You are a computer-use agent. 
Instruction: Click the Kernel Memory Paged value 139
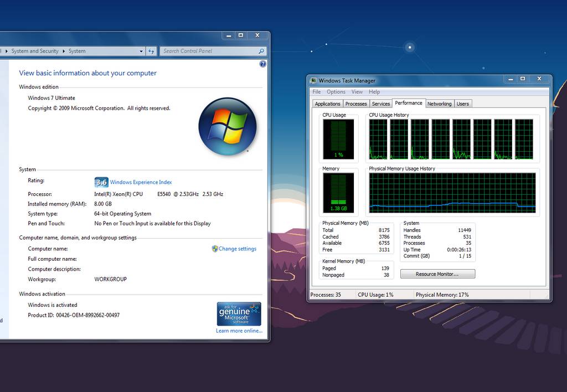coord(385,269)
